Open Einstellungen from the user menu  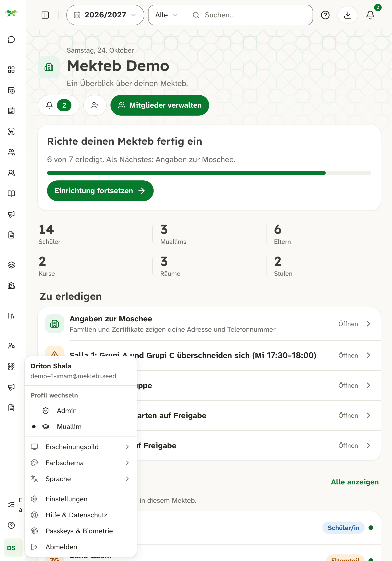(x=81, y=499)
